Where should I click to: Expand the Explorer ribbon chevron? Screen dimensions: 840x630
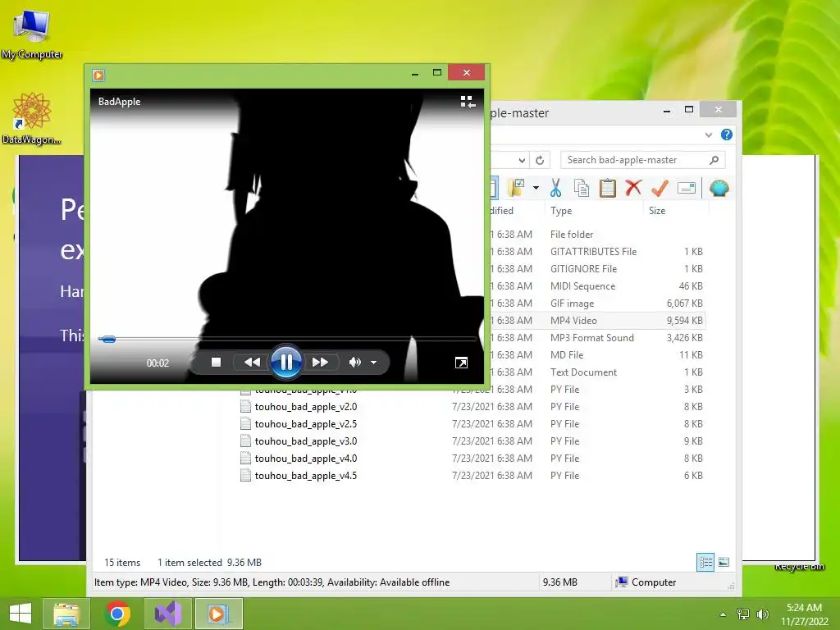click(x=708, y=135)
